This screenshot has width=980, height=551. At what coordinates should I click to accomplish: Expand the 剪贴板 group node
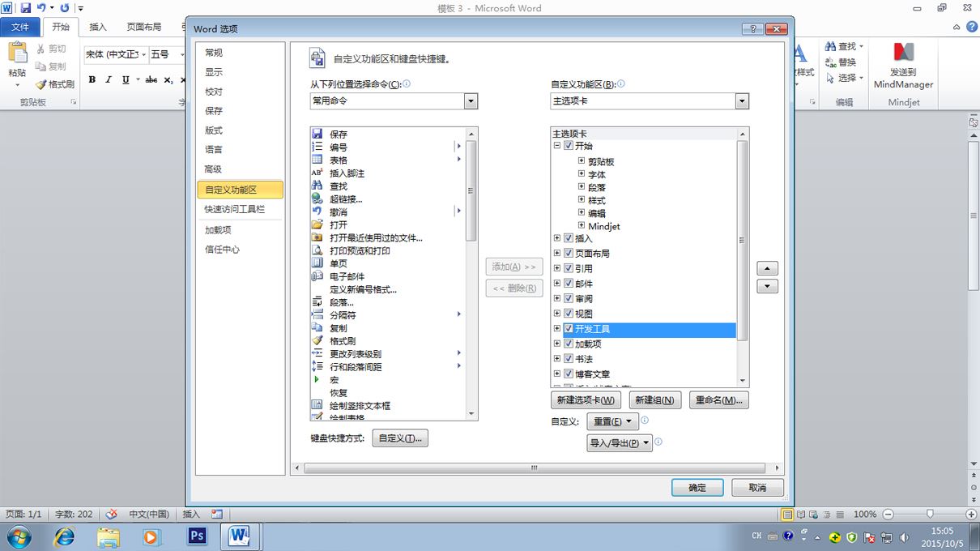point(582,161)
